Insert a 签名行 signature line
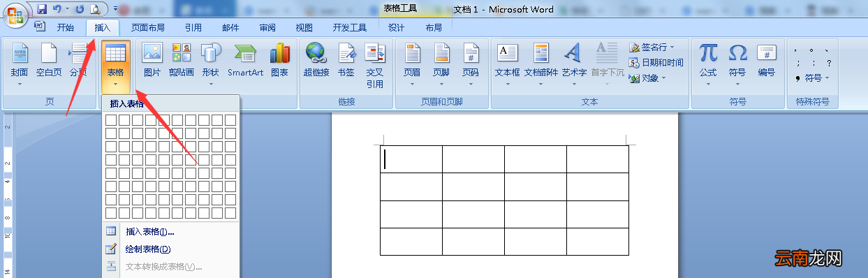The image size is (868, 278). [647, 47]
